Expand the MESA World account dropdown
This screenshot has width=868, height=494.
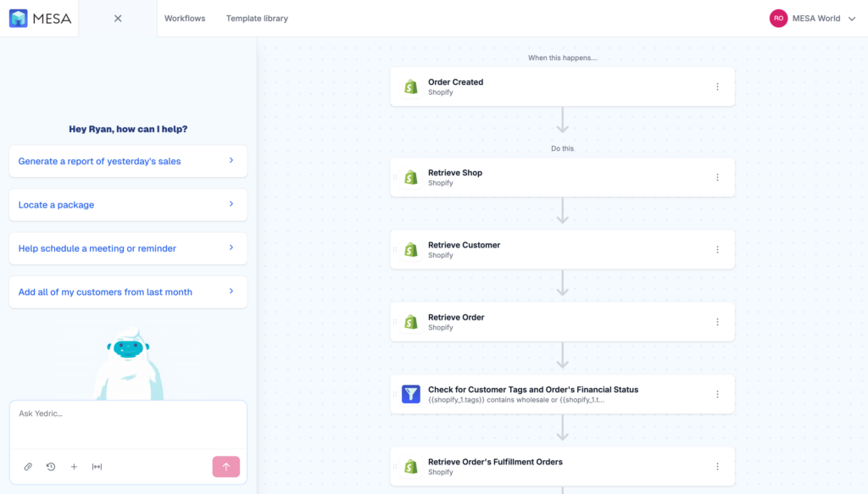[852, 19]
